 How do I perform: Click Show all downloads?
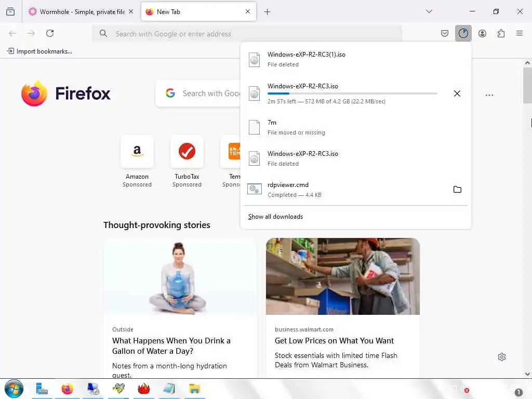click(x=275, y=217)
